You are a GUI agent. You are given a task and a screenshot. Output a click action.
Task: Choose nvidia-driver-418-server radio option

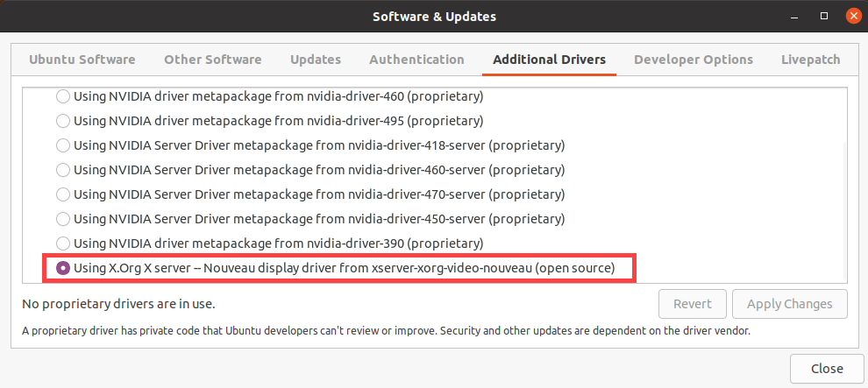pyautogui.click(x=63, y=145)
